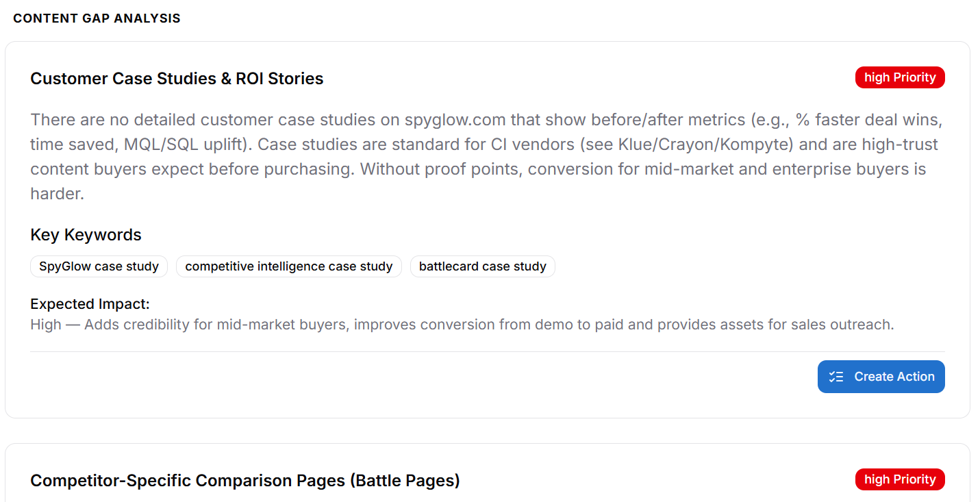This screenshot has width=980, height=502.
Task: Click the high Priority badge on the first card
Action: tap(900, 77)
